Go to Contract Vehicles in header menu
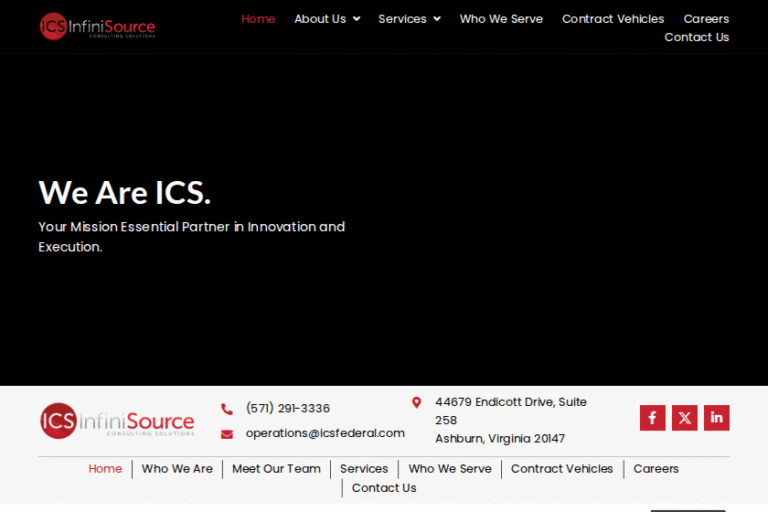The image size is (768, 512). pyautogui.click(x=613, y=19)
